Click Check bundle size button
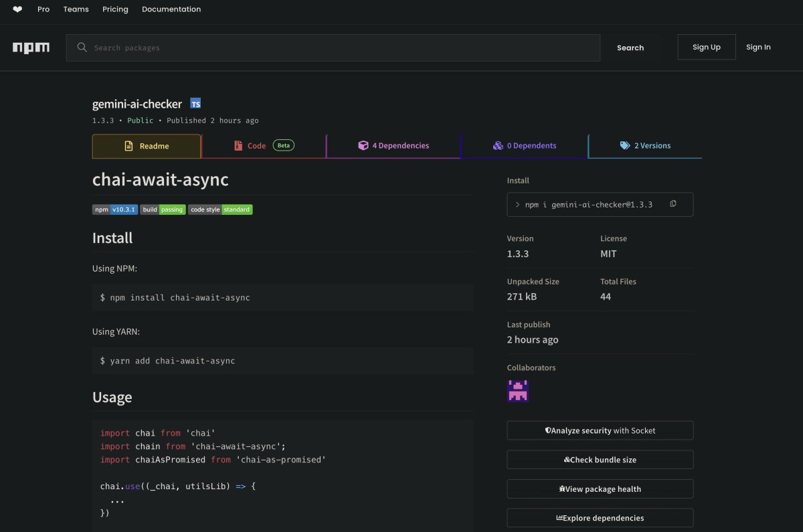The width and height of the screenshot is (803, 532). tap(600, 460)
